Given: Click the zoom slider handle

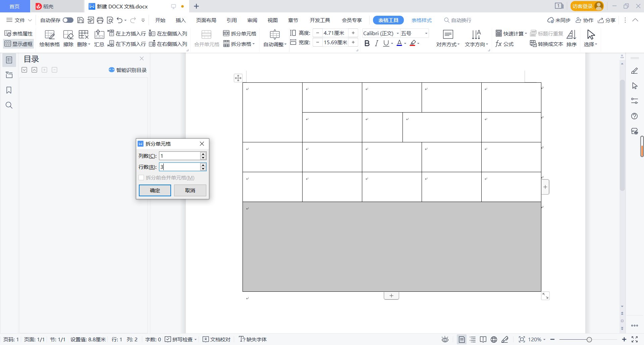Looking at the screenshot, I should click(589, 339).
